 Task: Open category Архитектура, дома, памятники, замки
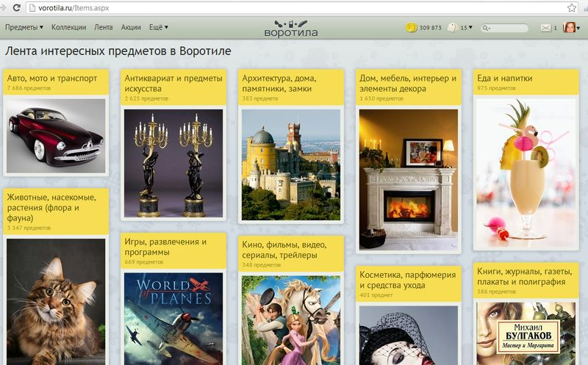(x=279, y=84)
